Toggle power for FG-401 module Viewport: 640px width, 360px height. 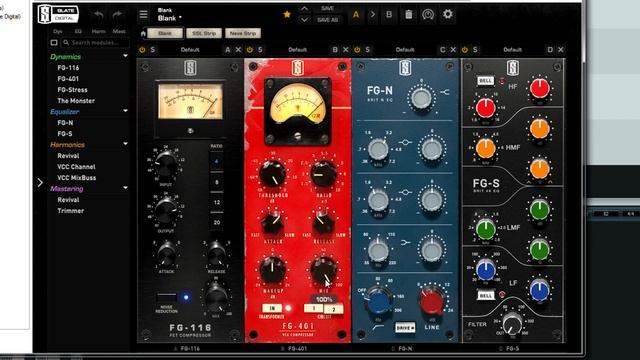(x=250, y=50)
